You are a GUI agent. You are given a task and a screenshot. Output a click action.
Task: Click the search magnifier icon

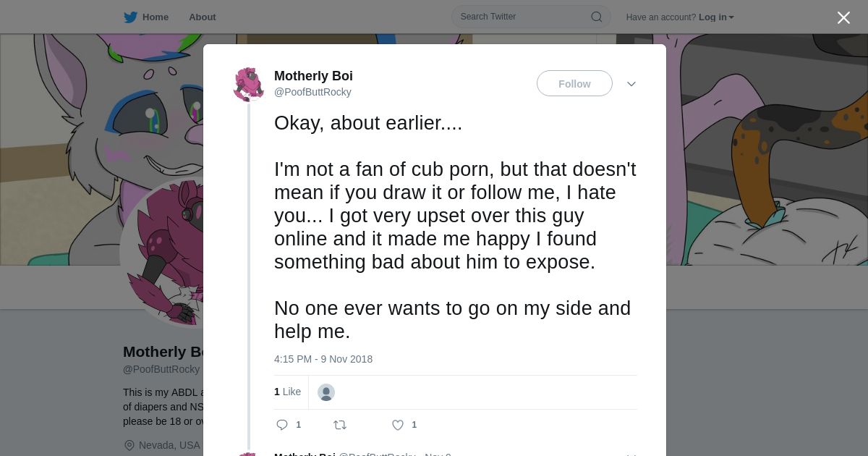(597, 17)
